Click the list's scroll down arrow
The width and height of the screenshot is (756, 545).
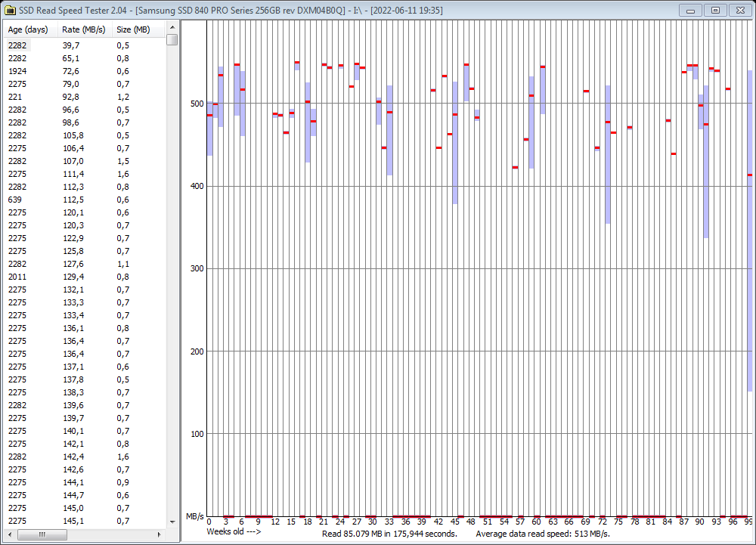coord(172,522)
